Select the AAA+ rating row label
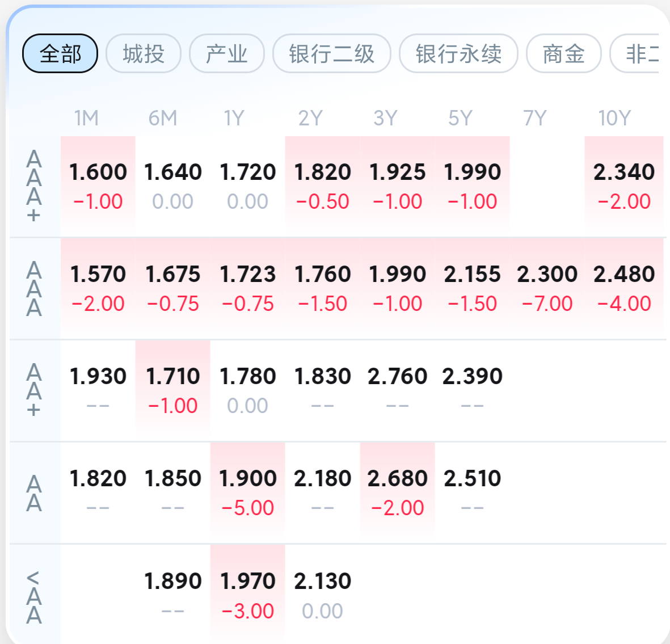Screen dimensions: 670x644 tap(34, 186)
